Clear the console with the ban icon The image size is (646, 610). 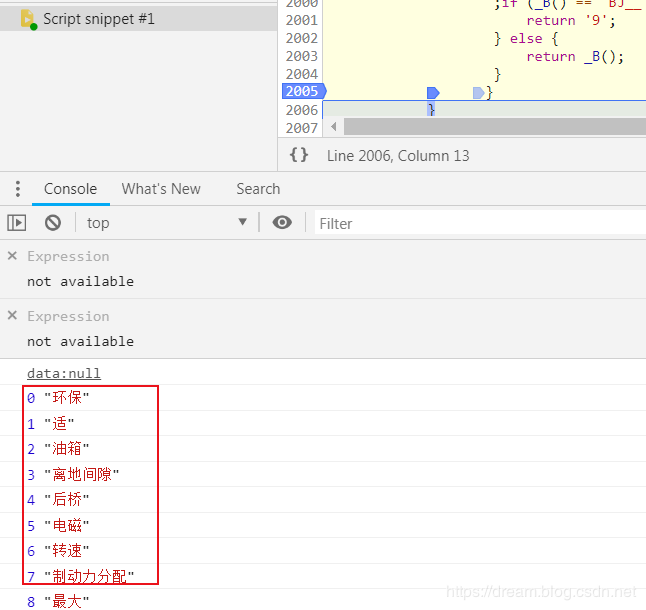tap(53, 223)
